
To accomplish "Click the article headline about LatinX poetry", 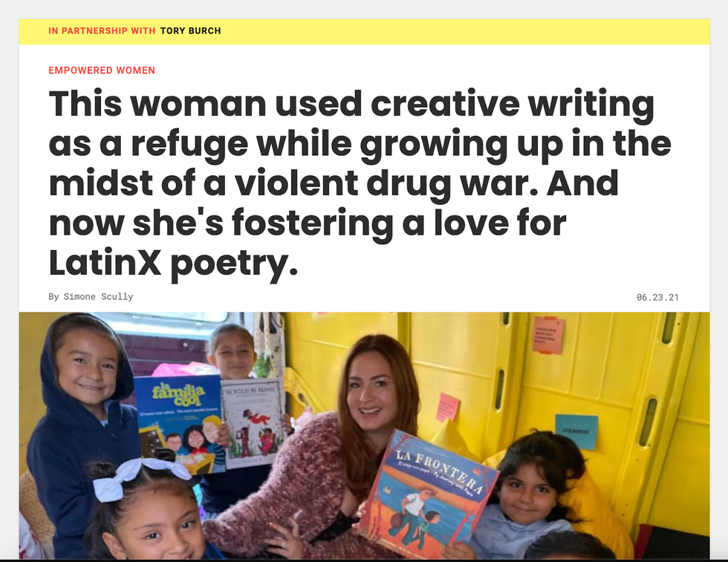I will pyautogui.click(x=360, y=184).
